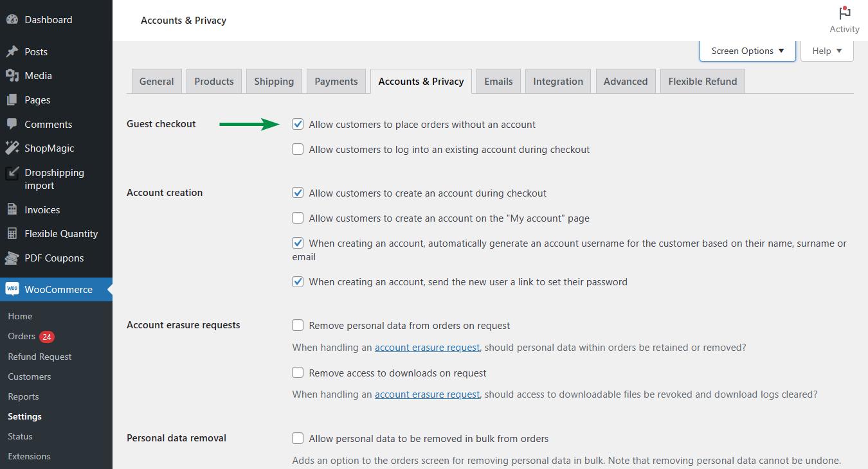The image size is (868, 469).
Task: Open the Activity flag icon
Action: pos(844,13)
